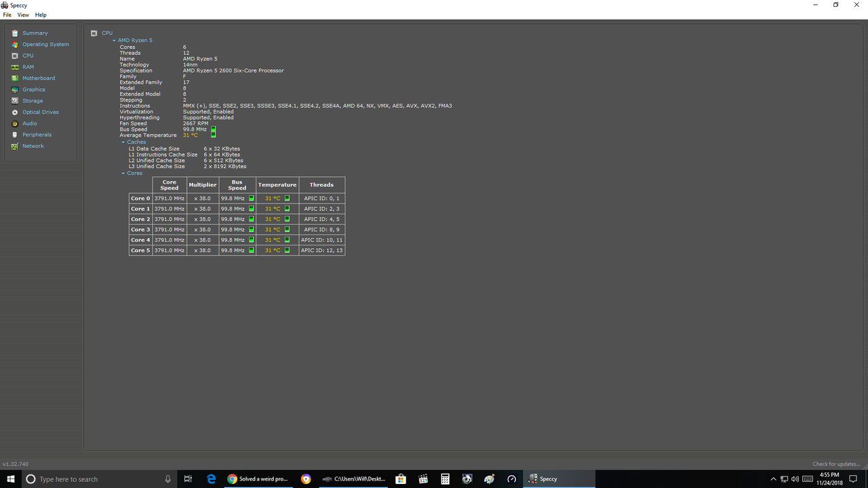
Task: Click Core 5 bus speed graph icon
Action: [251, 250]
